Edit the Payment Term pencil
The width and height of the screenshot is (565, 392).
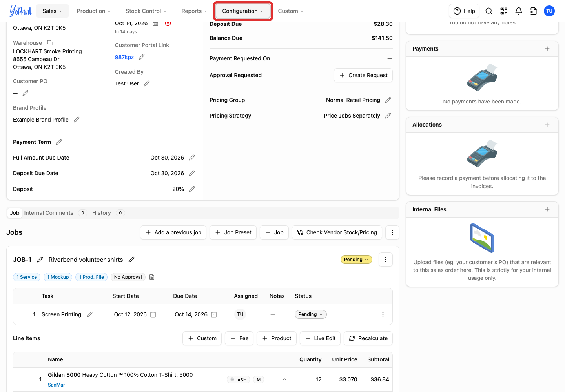click(59, 142)
